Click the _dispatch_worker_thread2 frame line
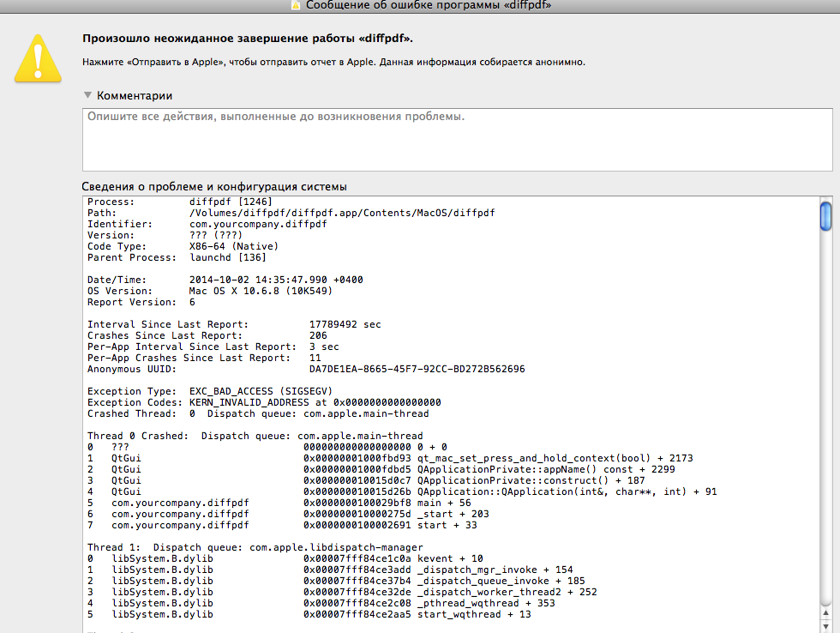This screenshot has height=633, width=840. pos(342,593)
